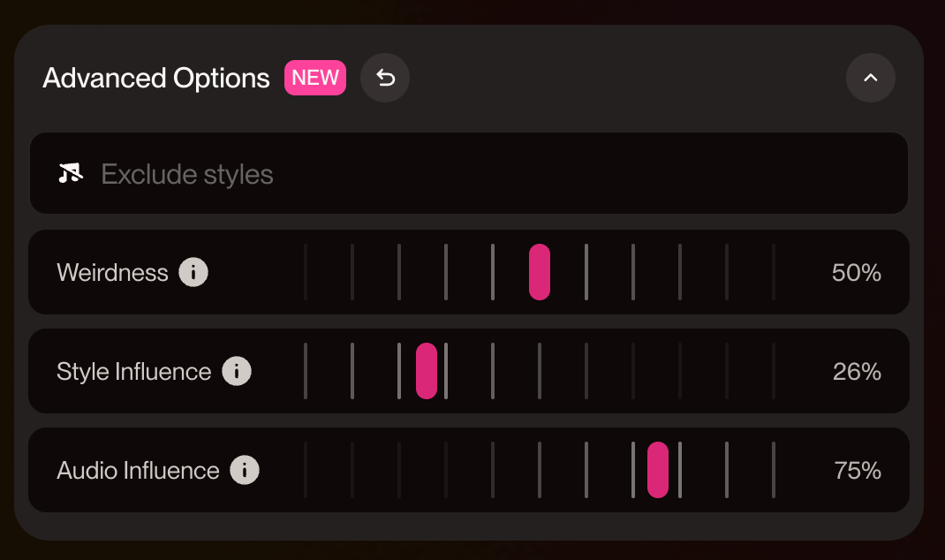The width and height of the screenshot is (945, 560).
Task: Click the Style Influence info icon
Action: [x=236, y=371]
